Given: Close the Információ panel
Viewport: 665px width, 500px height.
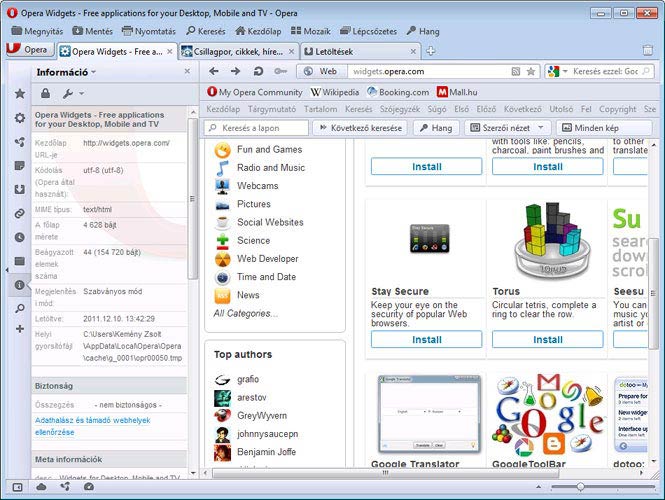Looking at the screenshot, I should (187, 71).
